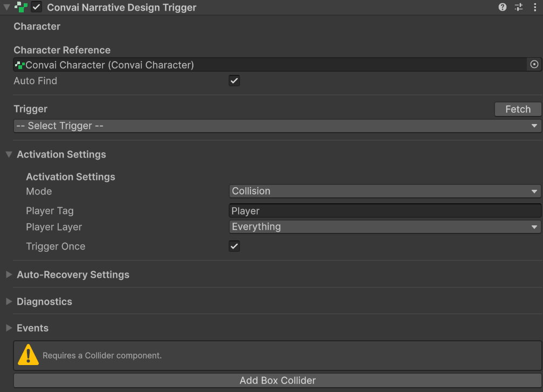The height and width of the screenshot is (392, 543).
Task: Click the Add Box Collider button
Action: point(277,380)
